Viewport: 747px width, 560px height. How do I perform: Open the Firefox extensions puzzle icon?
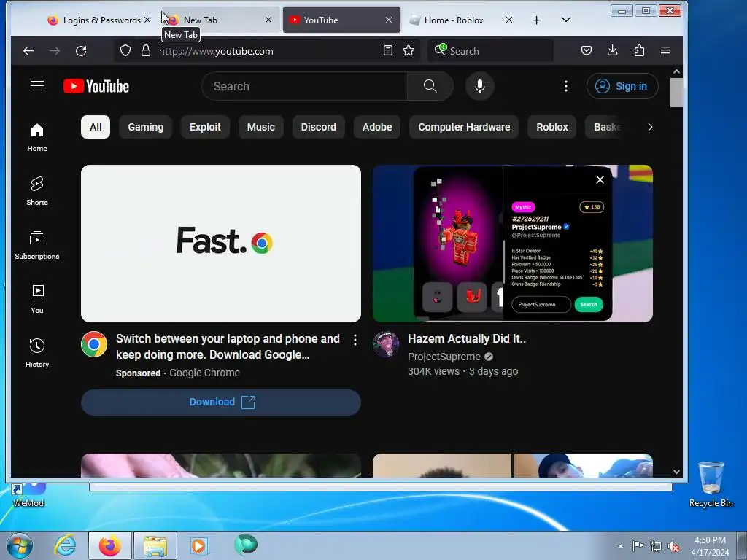[x=639, y=50]
